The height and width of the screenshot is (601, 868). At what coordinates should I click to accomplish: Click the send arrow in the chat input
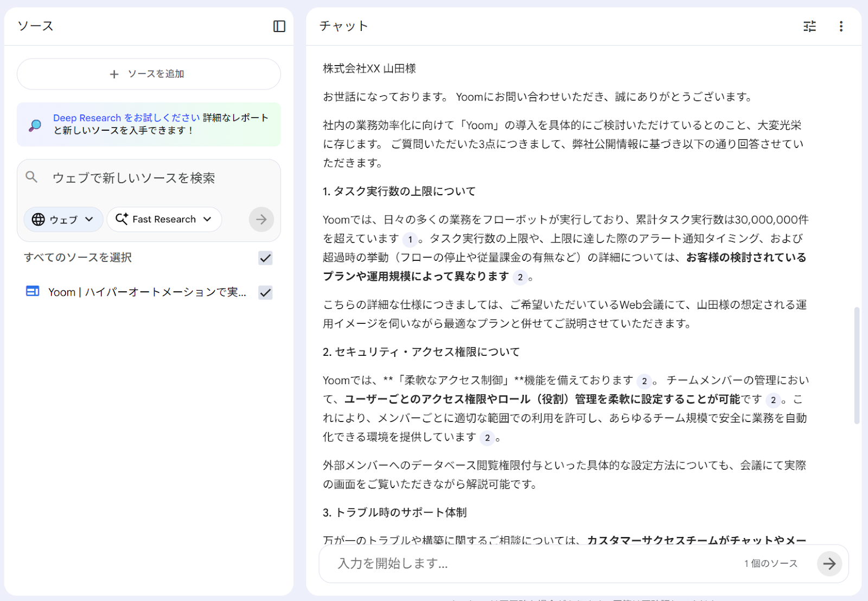829,564
